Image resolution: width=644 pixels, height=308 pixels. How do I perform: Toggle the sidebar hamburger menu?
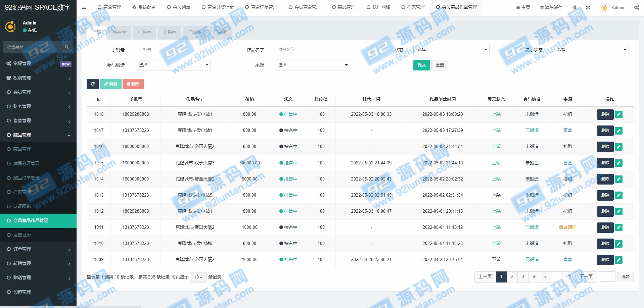tap(84, 7)
